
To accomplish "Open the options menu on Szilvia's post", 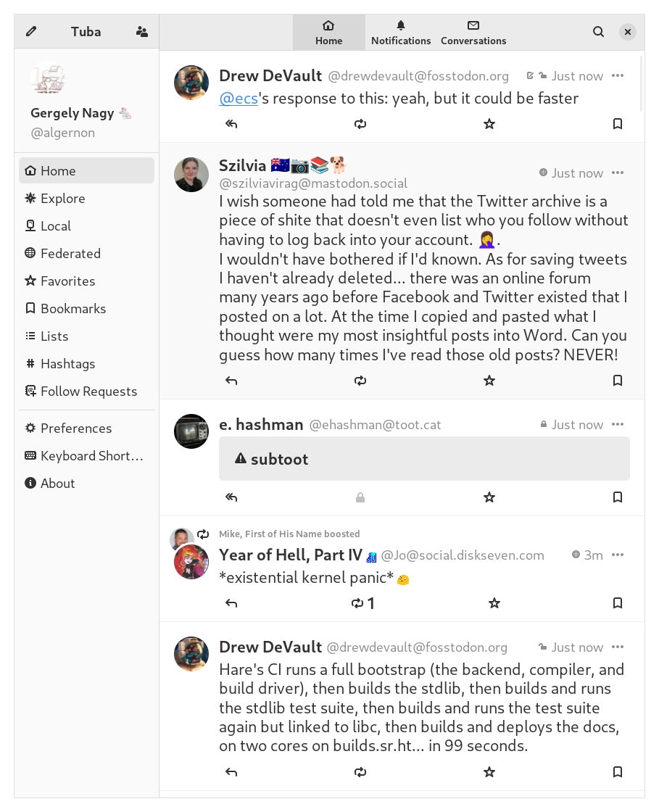I will pyautogui.click(x=618, y=173).
